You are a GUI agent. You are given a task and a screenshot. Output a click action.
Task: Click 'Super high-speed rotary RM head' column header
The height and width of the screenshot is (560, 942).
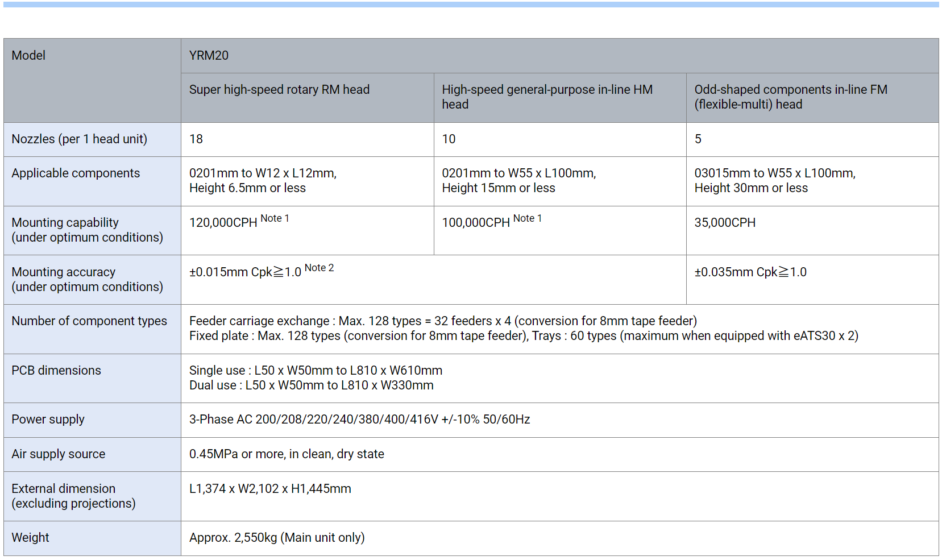tap(307, 98)
